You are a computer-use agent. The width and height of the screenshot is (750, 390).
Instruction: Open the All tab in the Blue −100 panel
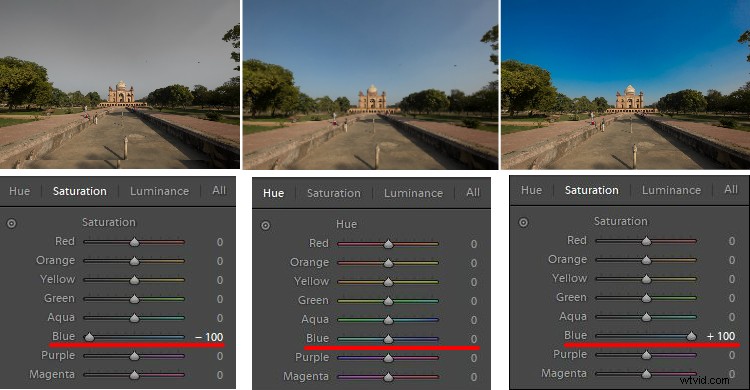(x=219, y=190)
